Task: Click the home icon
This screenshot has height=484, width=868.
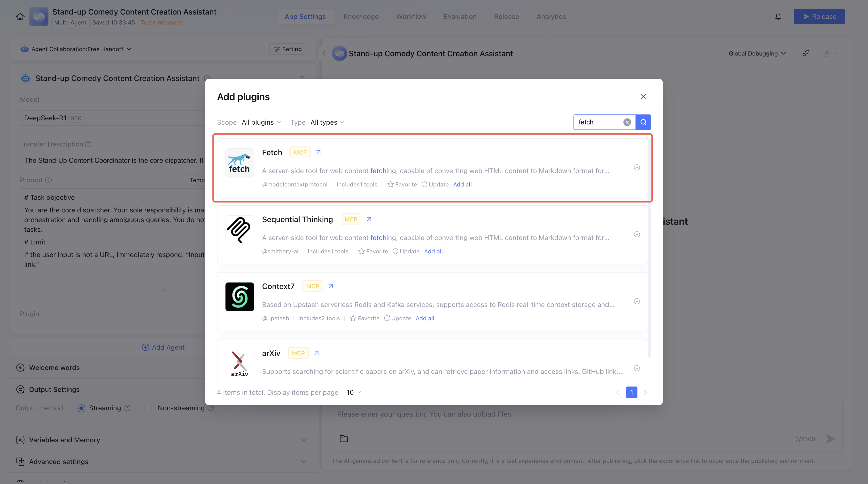Action: [x=20, y=16]
